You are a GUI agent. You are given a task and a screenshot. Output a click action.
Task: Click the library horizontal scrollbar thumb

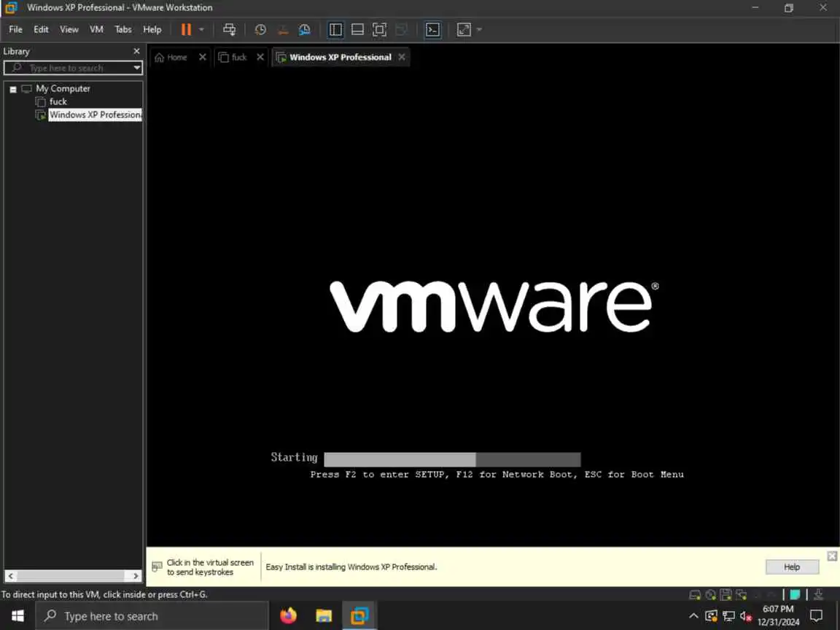pyautogui.click(x=71, y=576)
